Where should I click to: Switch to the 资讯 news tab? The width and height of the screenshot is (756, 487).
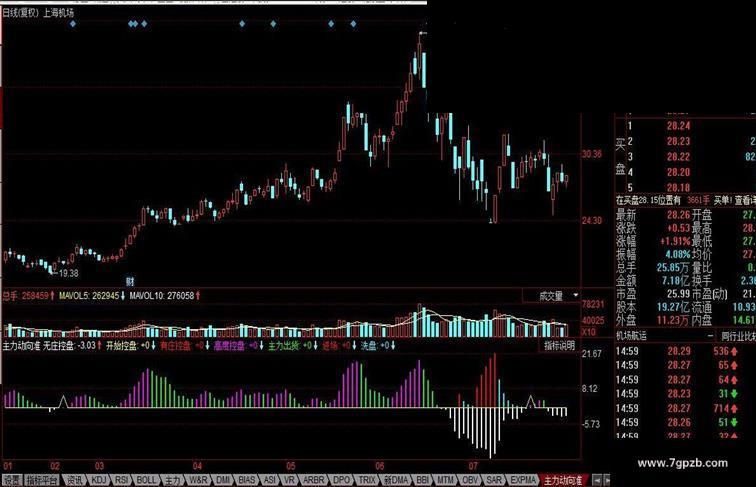[74, 480]
